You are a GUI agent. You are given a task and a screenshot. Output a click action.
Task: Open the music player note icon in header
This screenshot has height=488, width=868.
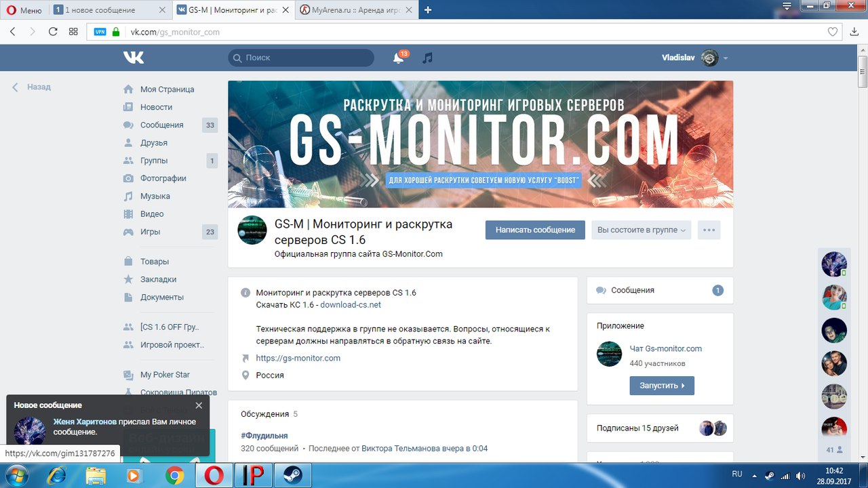427,58
